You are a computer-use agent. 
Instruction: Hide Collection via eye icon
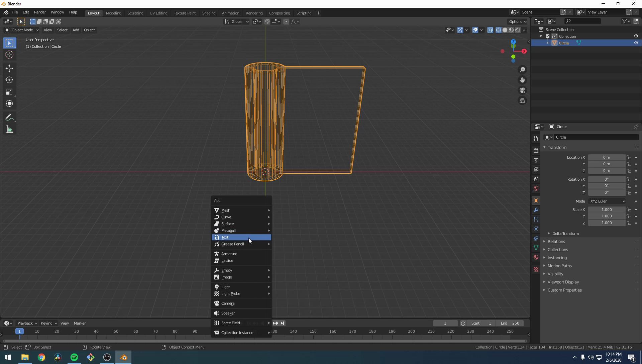tap(636, 36)
